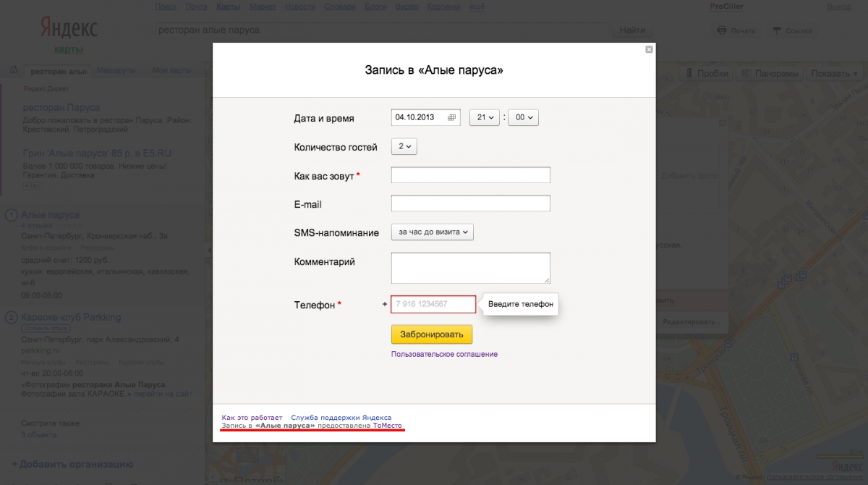
Task: Open Пользовательское соглашение link
Action: (444, 354)
